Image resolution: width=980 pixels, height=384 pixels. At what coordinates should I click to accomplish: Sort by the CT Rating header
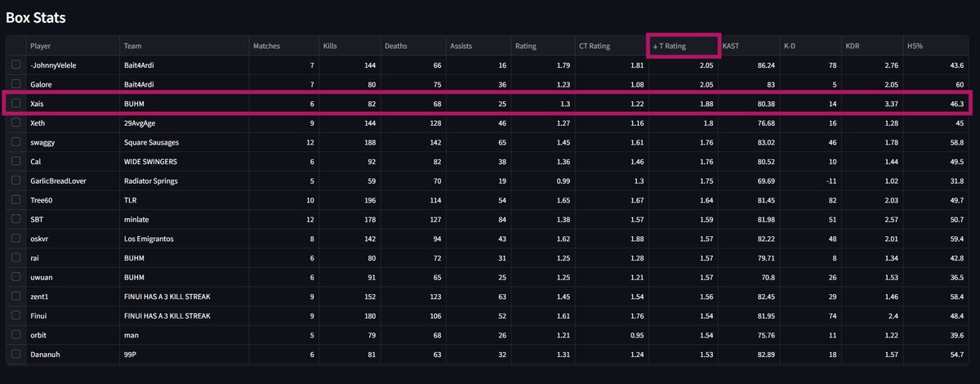(x=611, y=46)
